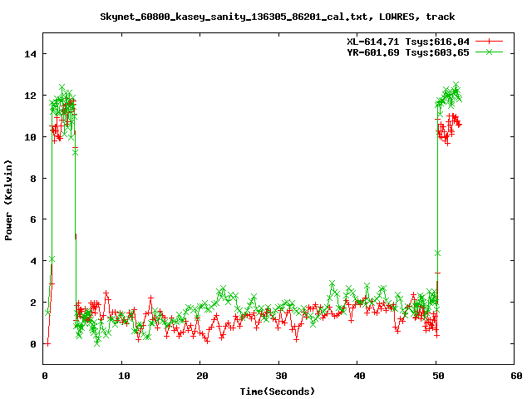532x399 pixels.
Task: Click the y-axis label 'Power (Kelvin)'
Action: (x=8, y=200)
